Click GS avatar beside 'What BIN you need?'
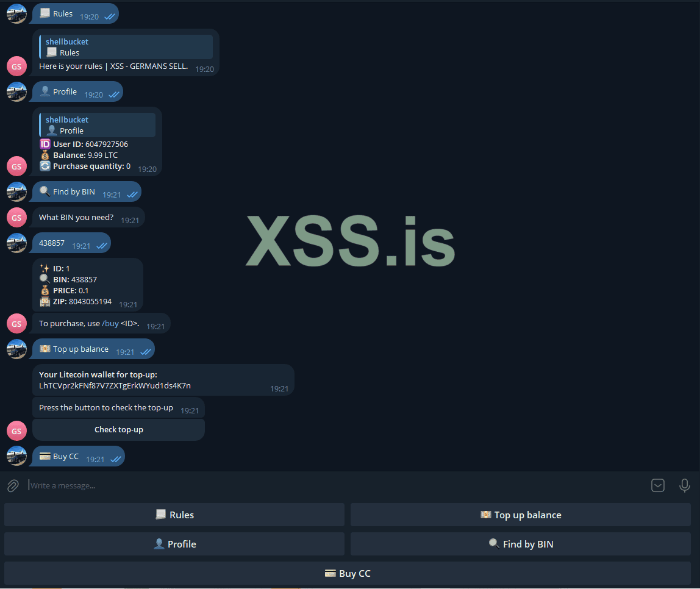Image resolution: width=700 pixels, height=589 pixels. point(16,218)
